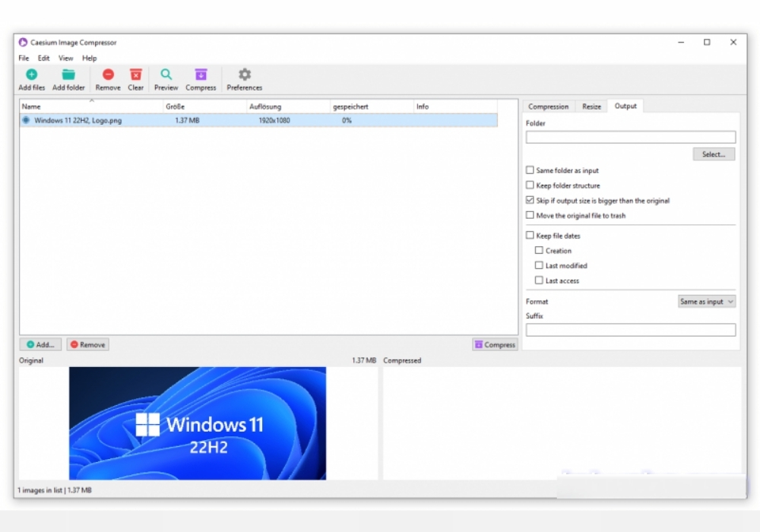Click the 1.37 MB size cell in the list
760x532 pixels.
pos(187,120)
